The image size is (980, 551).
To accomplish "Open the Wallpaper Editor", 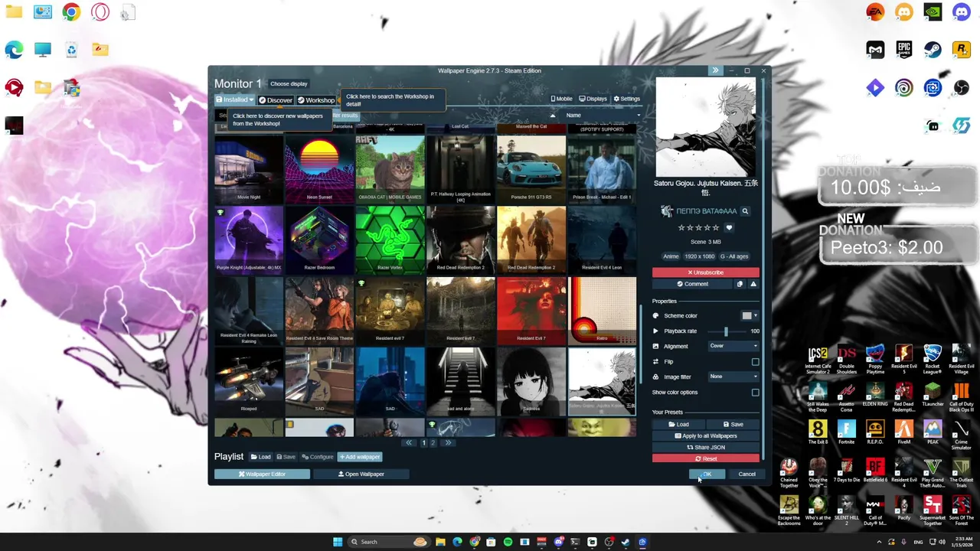I will [x=262, y=474].
